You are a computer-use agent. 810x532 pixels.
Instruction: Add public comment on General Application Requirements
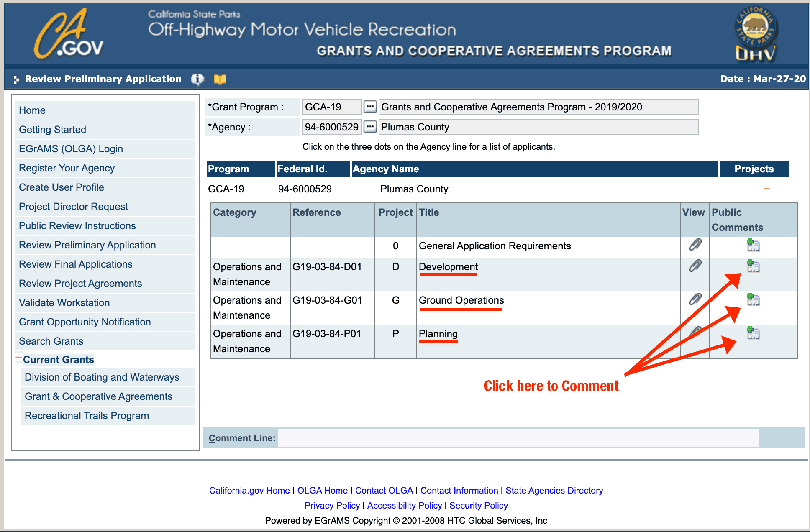coord(753,245)
